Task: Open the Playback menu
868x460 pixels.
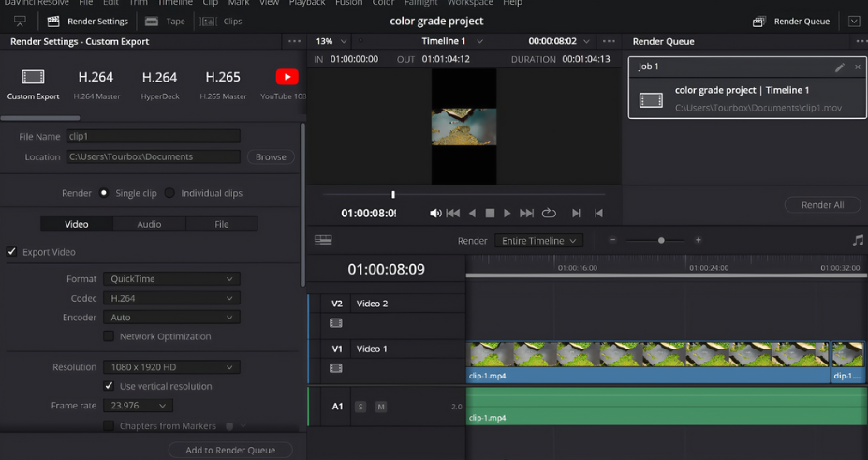Action: pyautogui.click(x=307, y=3)
